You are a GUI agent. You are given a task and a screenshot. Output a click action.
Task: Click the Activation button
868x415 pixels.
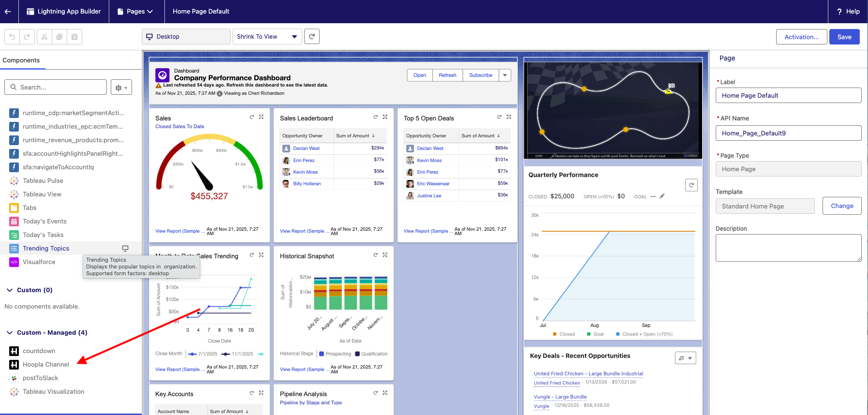click(802, 37)
